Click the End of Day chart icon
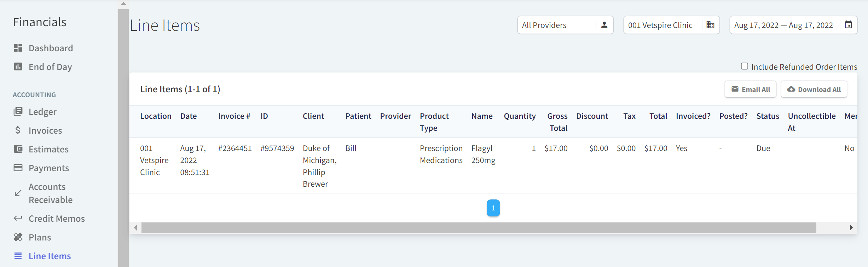The image size is (868, 267). pyautogui.click(x=18, y=66)
